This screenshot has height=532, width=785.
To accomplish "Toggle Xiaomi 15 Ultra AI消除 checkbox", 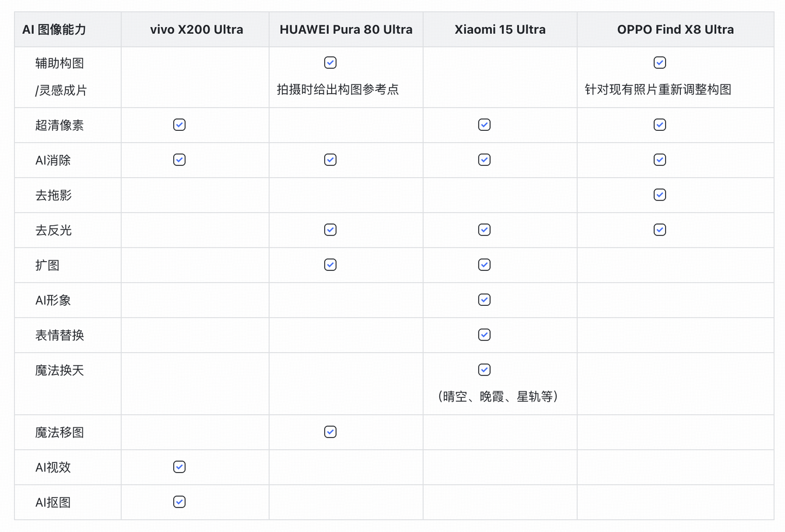I will click(484, 160).
